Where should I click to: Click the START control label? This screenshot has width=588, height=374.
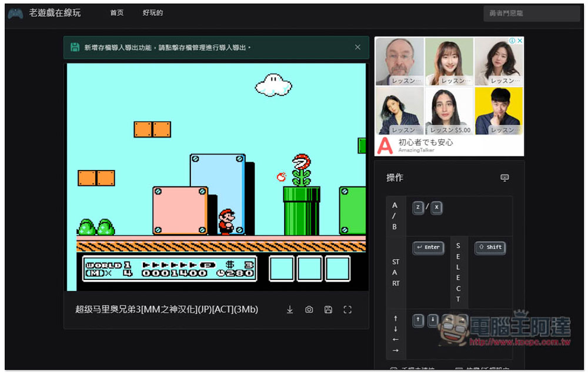click(x=396, y=273)
